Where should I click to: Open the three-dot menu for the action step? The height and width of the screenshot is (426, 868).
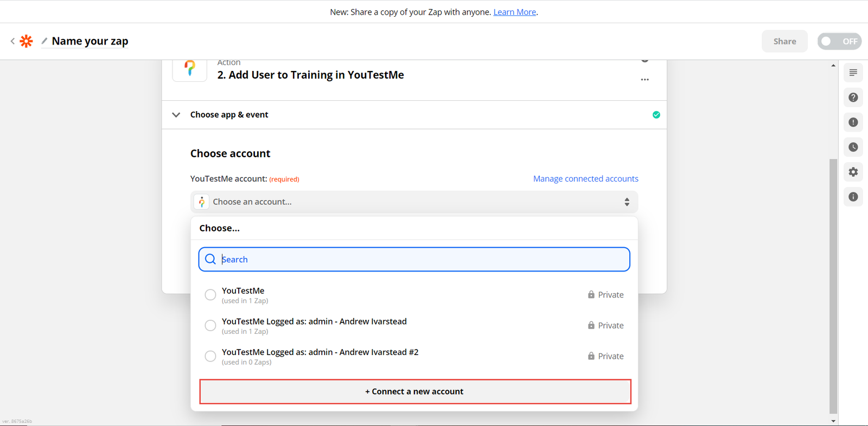[x=644, y=80]
